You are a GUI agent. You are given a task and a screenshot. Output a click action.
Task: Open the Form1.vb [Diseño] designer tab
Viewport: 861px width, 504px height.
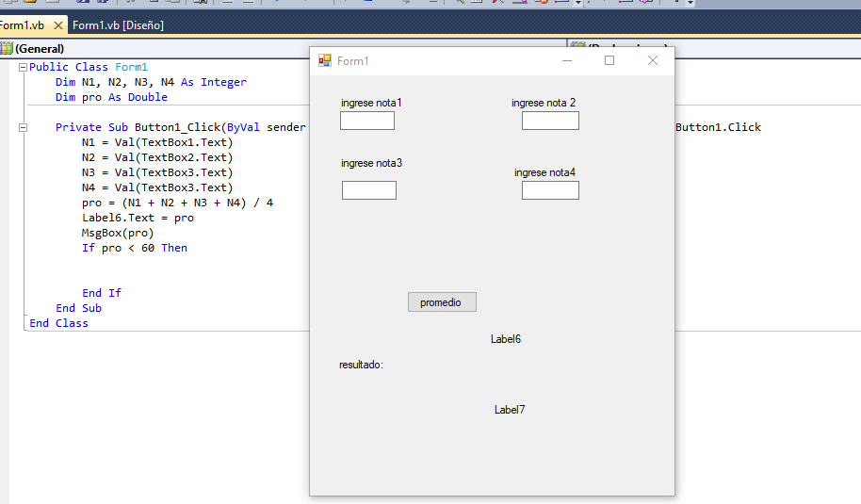[118, 25]
